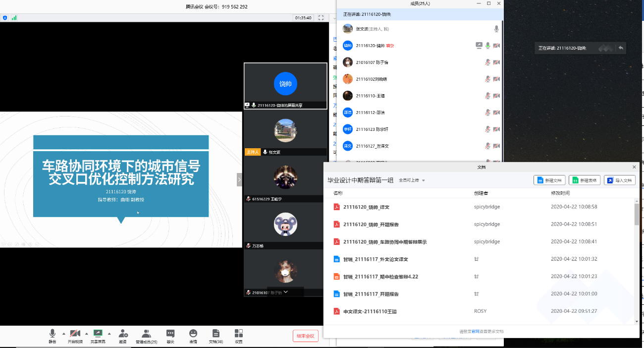Click the 管理成员(25) members icon
This screenshot has width=644, height=348.
point(146,334)
